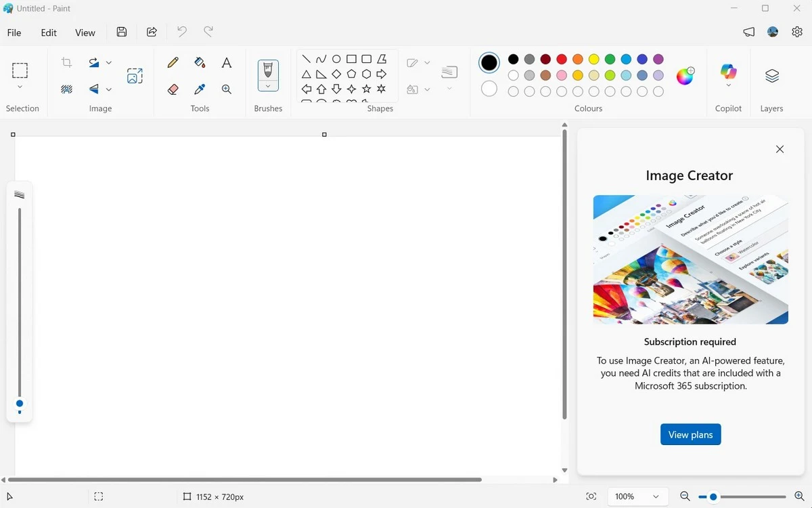Select the Right arrow shape

coord(381,75)
